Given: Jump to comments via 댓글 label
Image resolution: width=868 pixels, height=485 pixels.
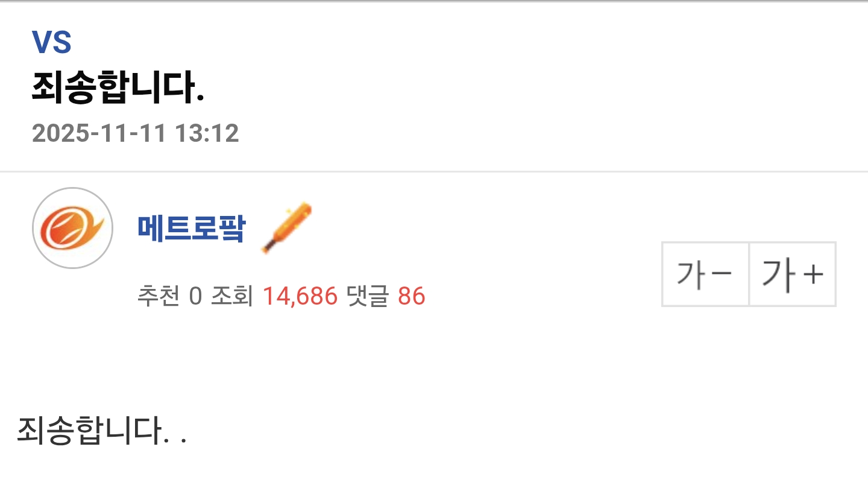Looking at the screenshot, I should 368,296.
